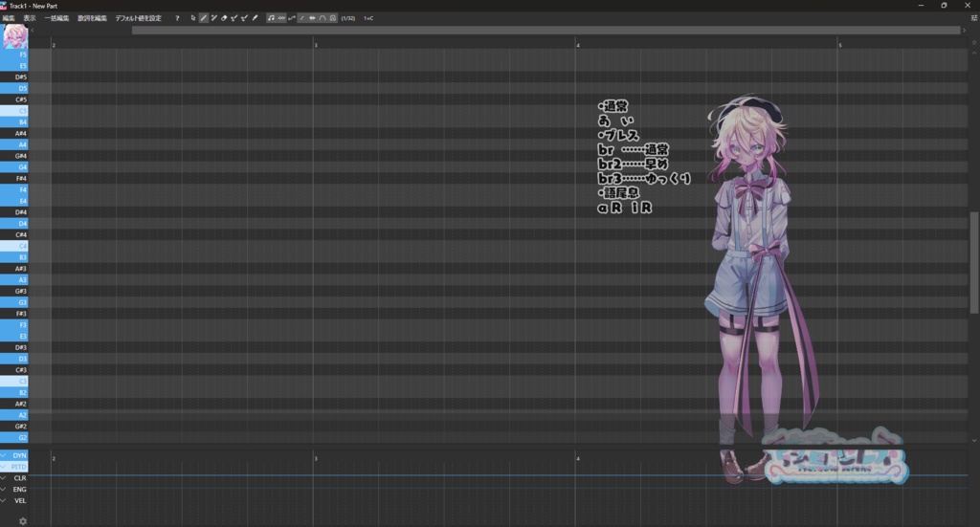Open the ? help menu
The height and width of the screenshot is (527, 980).
(x=177, y=18)
